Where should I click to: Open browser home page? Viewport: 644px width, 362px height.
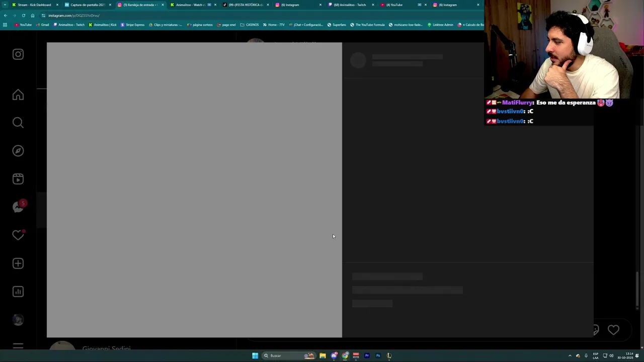(x=32, y=16)
